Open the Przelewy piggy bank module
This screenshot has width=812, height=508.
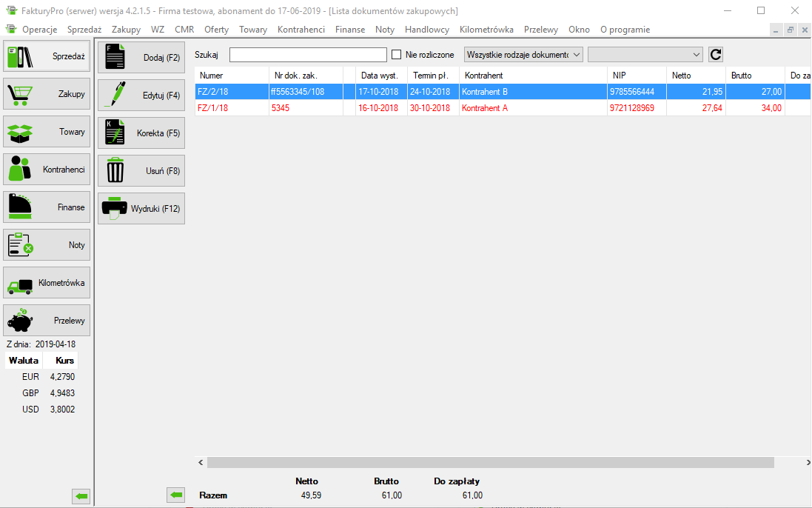point(47,321)
